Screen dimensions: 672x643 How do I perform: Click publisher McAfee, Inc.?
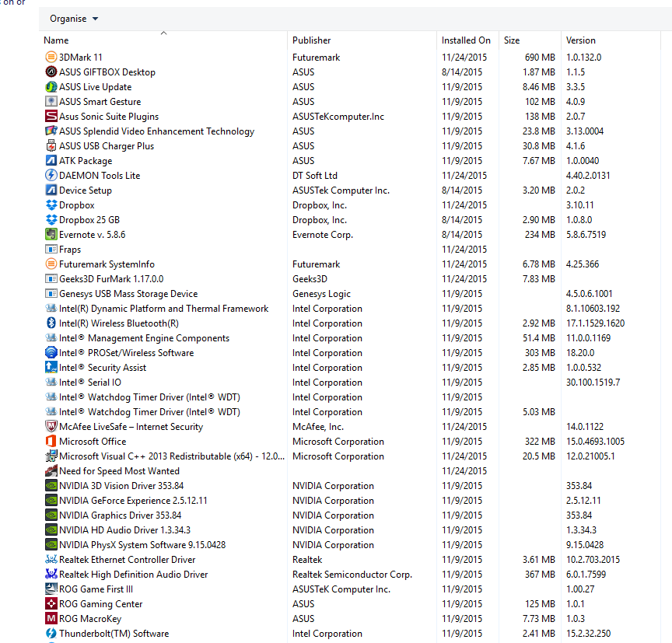(318, 427)
